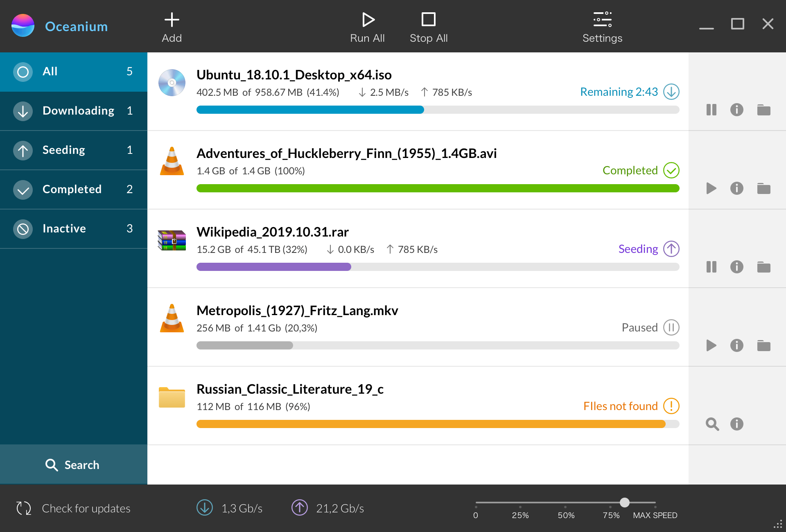
Task: Select the Downloading filter in sidebar
Action: pyautogui.click(x=74, y=111)
